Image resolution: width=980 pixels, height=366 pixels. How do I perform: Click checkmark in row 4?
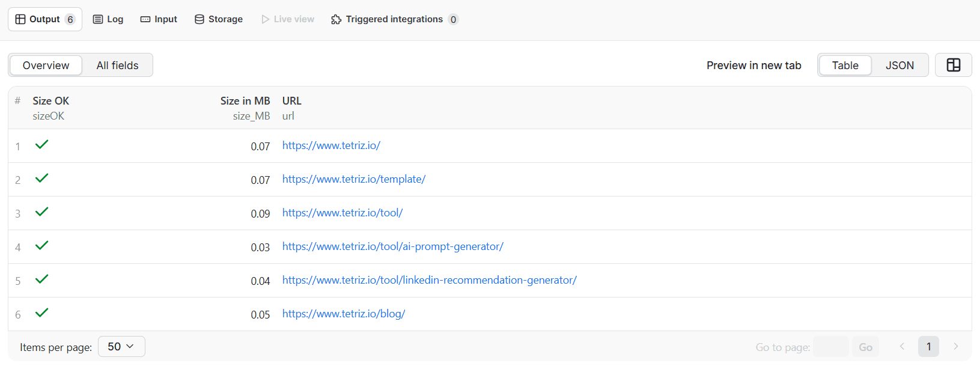coord(41,245)
